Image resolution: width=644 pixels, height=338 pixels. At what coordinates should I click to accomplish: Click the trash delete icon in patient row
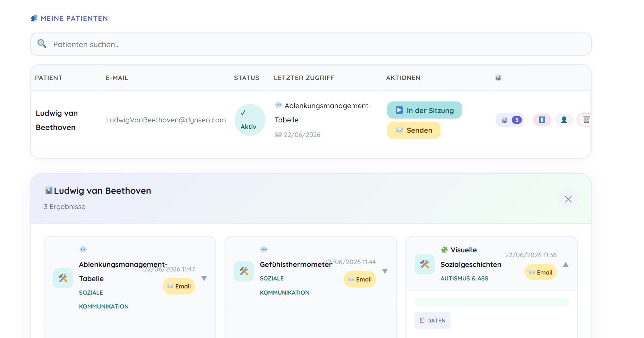click(585, 120)
